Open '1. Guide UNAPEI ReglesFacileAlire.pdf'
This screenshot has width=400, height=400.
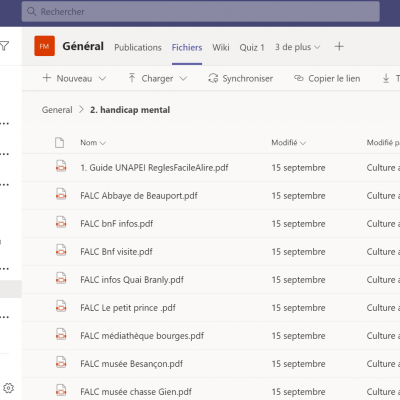[x=154, y=167]
